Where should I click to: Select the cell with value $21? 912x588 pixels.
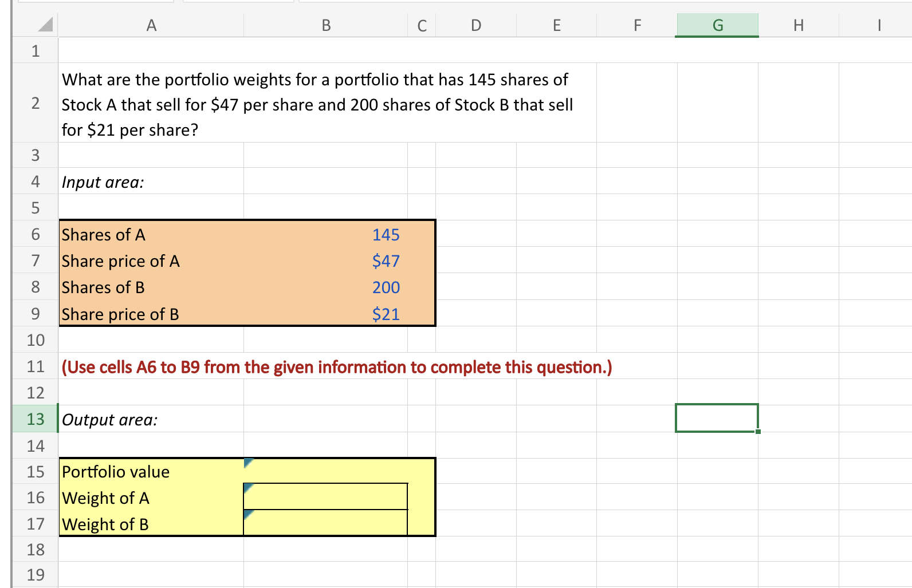326,313
